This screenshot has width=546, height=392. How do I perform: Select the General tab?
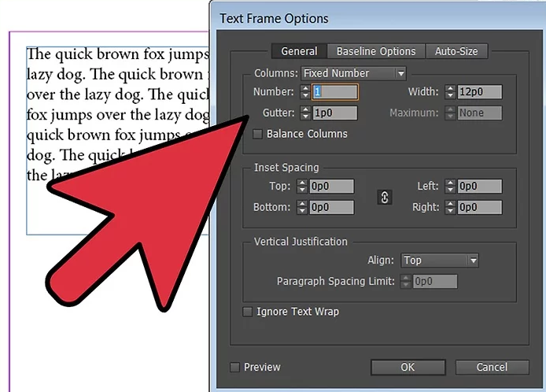[x=299, y=51]
